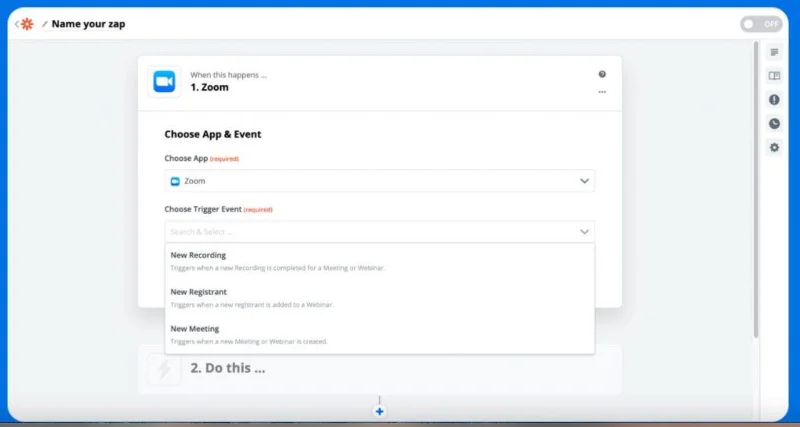This screenshot has width=800, height=427.
Task: Edit the 'Name your zap' title
Action: pos(88,24)
